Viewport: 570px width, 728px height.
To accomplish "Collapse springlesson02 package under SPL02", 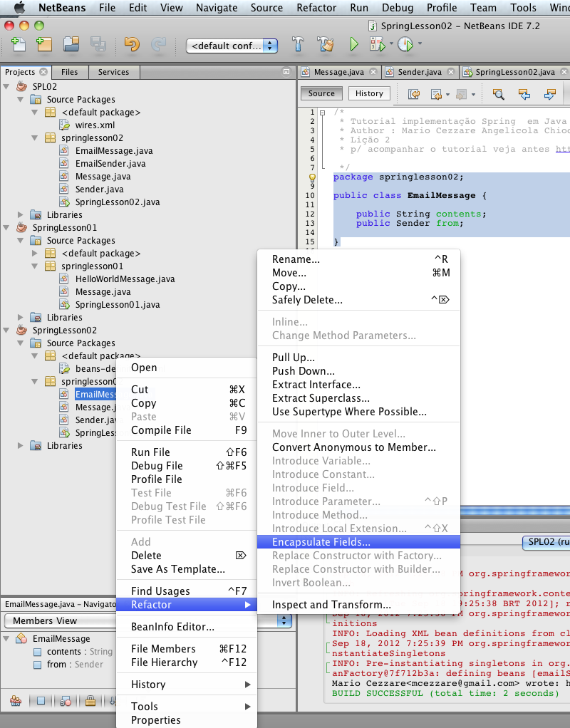I will 35,138.
